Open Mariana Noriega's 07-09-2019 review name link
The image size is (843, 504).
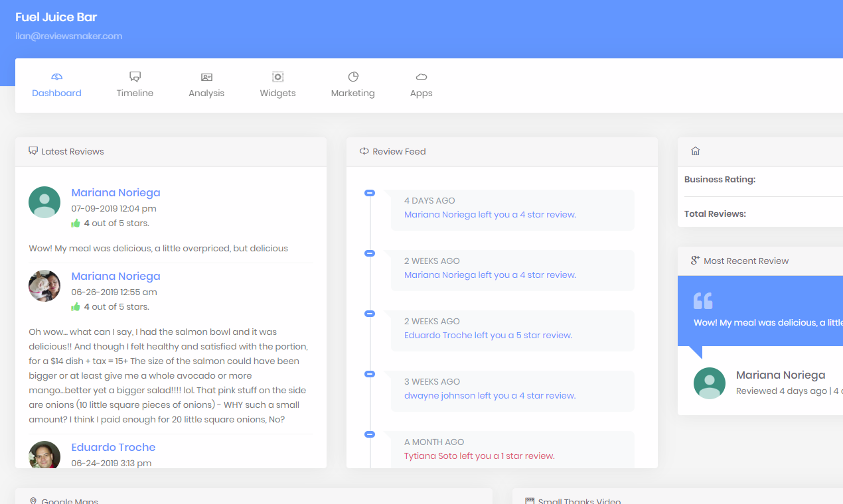pyautogui.click(x=115, y=193)
